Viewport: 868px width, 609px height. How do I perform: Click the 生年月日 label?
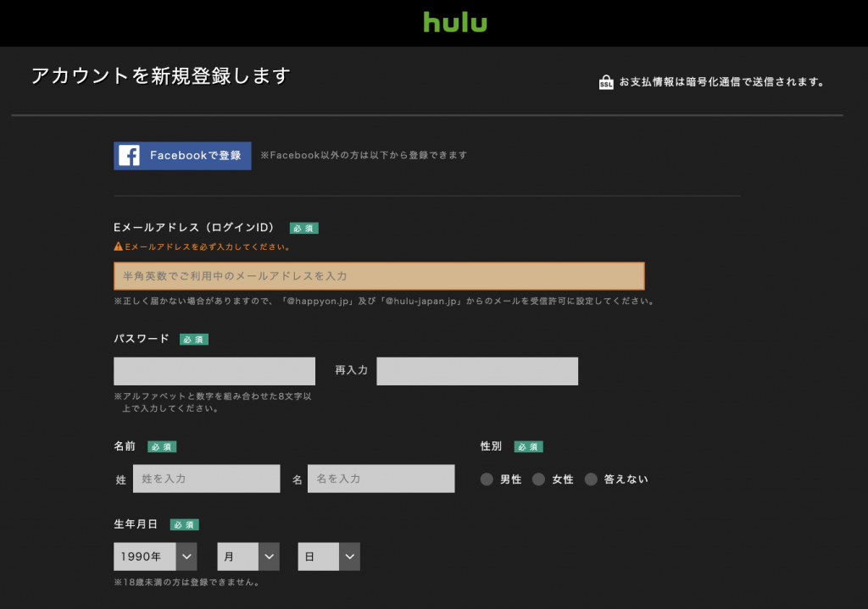tap(136, 523)
